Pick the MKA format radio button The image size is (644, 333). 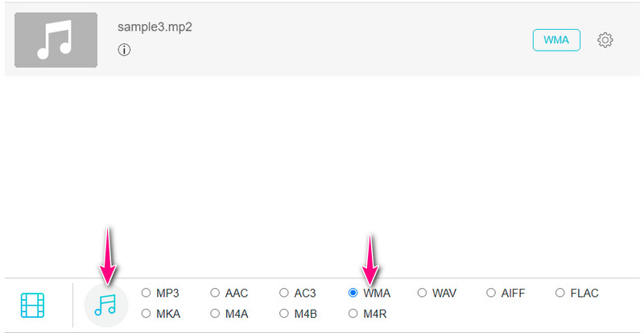[x=147, y=314]
